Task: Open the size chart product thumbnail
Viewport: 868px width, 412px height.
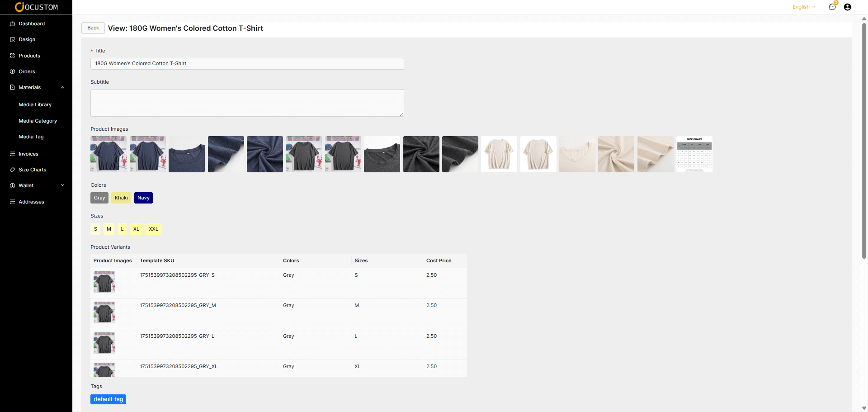Action: point(694,154)
